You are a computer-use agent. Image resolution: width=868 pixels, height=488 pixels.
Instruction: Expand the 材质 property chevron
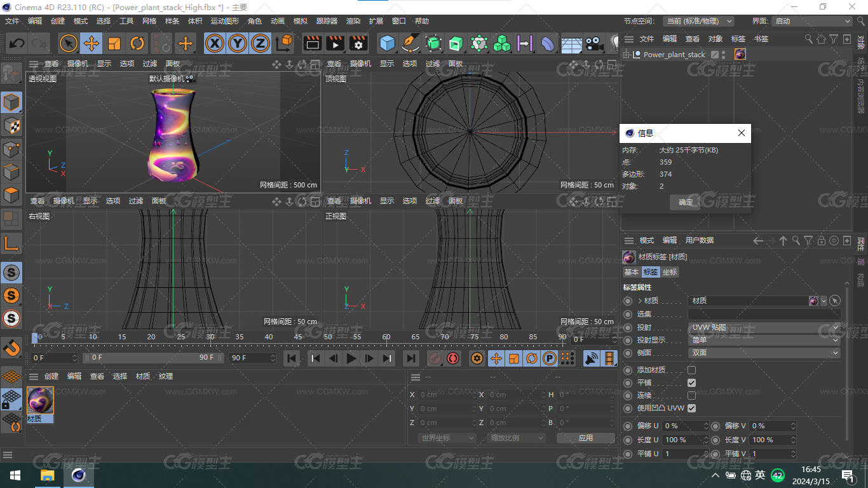(640, 301)
